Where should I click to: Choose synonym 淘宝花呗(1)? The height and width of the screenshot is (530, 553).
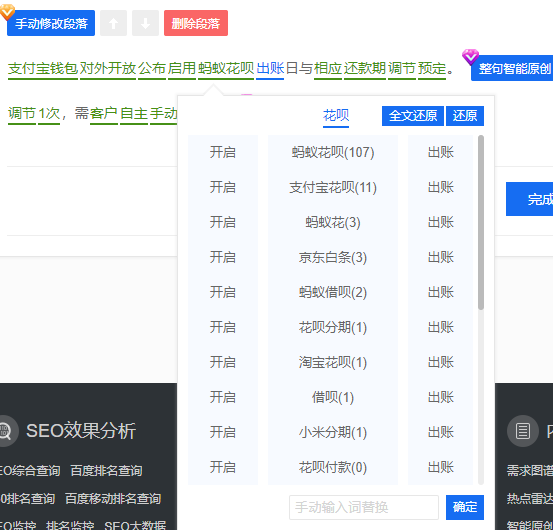coord(333,362)
